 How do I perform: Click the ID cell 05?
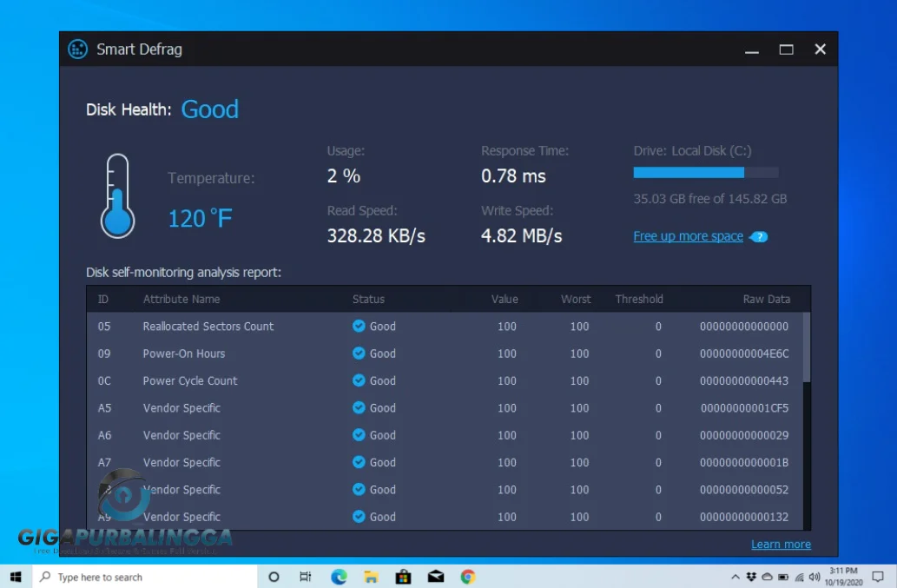104,326
